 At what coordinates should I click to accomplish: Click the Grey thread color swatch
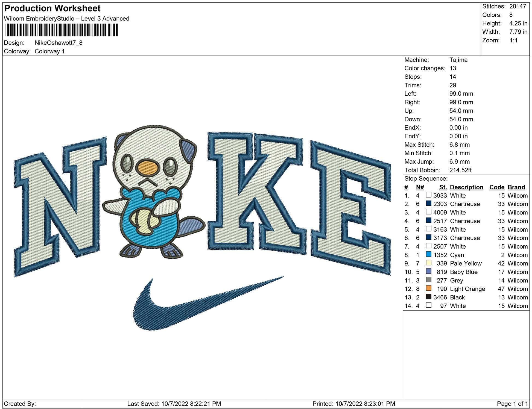pos(428,280)
